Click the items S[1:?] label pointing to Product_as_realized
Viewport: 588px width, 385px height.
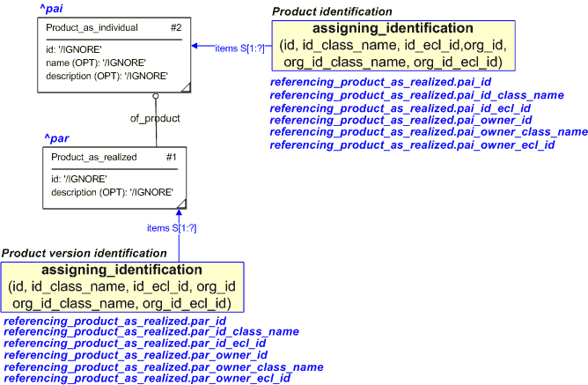tap(172, 228)
